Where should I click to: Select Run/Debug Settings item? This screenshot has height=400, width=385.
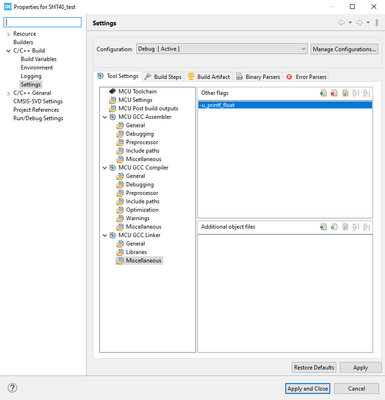(x=38, y=118)
